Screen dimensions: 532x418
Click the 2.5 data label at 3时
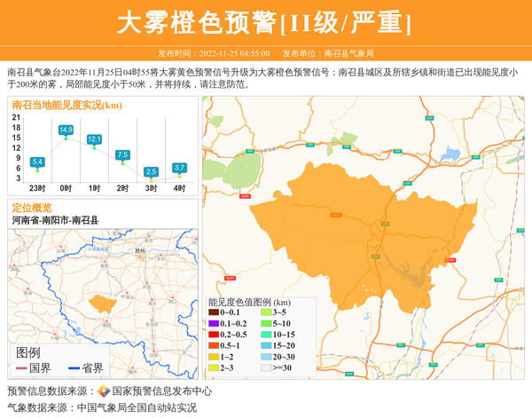[x=151, y=171]
